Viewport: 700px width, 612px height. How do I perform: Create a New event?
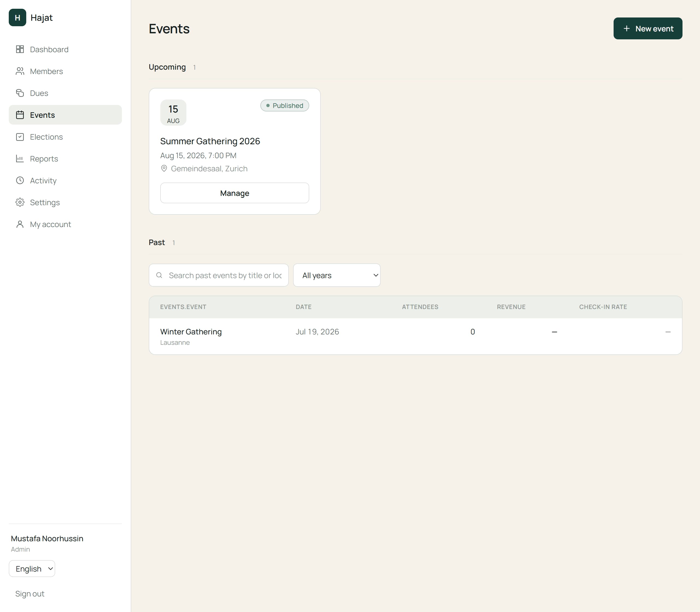coord(648,28)
